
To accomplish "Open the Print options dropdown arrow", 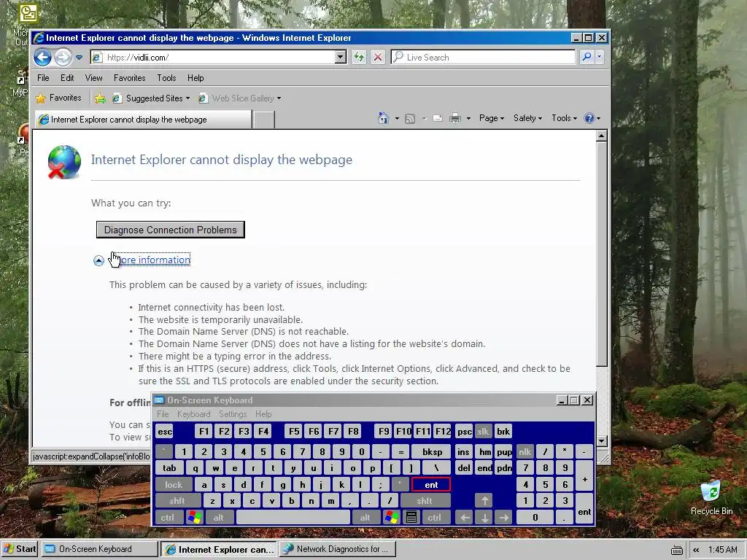I will pos(468,119).
